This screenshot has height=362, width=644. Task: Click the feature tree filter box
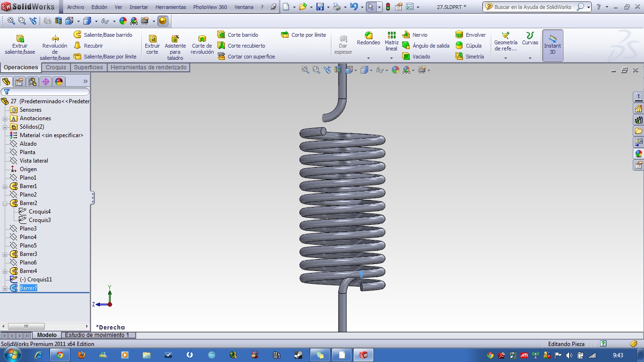(45, 91)
